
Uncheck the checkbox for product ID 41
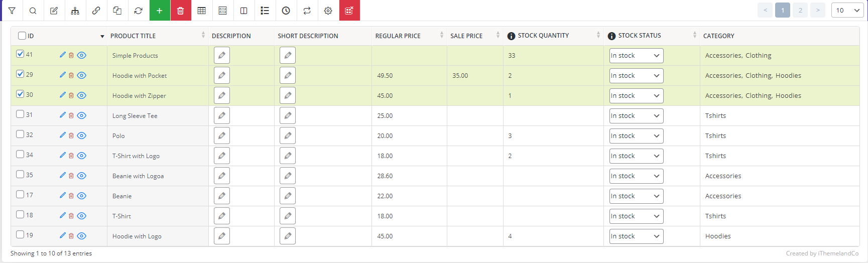pos(20,54)
